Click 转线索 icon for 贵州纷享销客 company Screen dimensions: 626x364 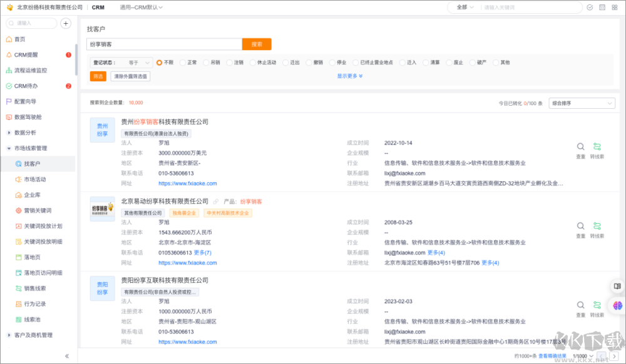tap(597, 145)
